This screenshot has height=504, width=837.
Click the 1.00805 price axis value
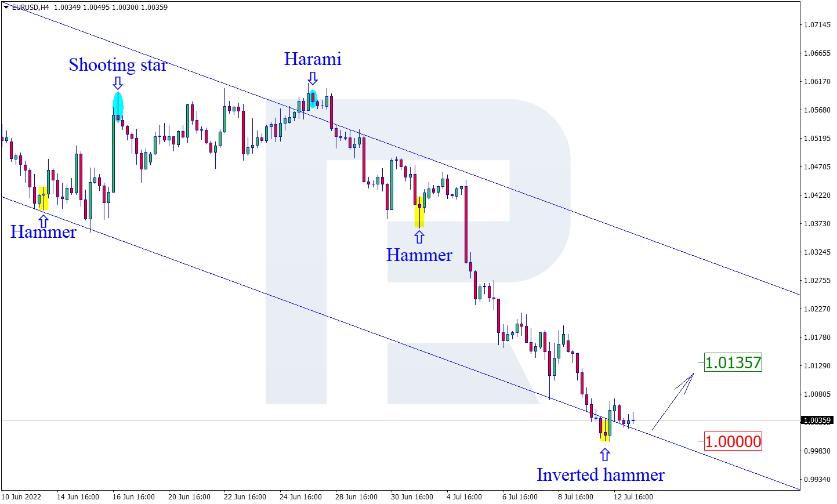pos(817,394)
